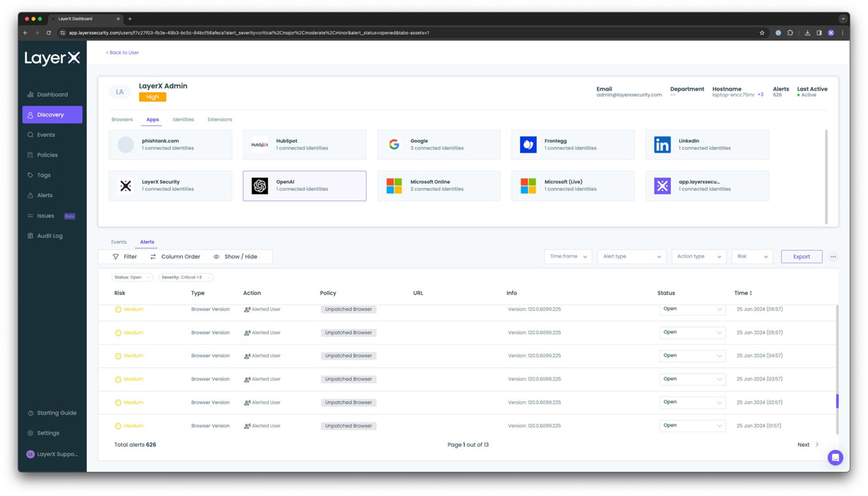Switch to the Extensions tab

coord(219,120)
